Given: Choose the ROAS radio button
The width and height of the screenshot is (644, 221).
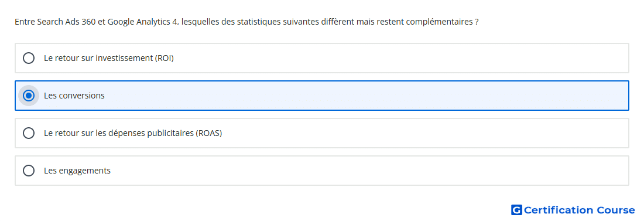Looking at the screenshot, I should click(29, 133).
